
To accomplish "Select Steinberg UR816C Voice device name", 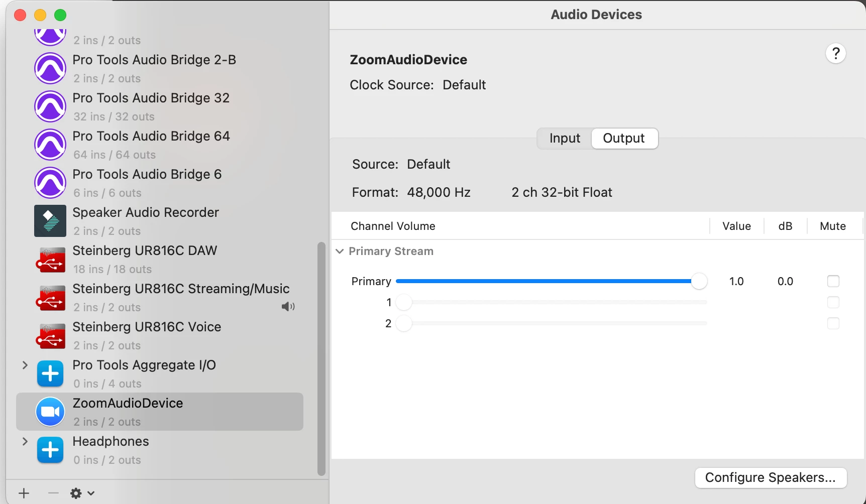I will tap(147, 327).
